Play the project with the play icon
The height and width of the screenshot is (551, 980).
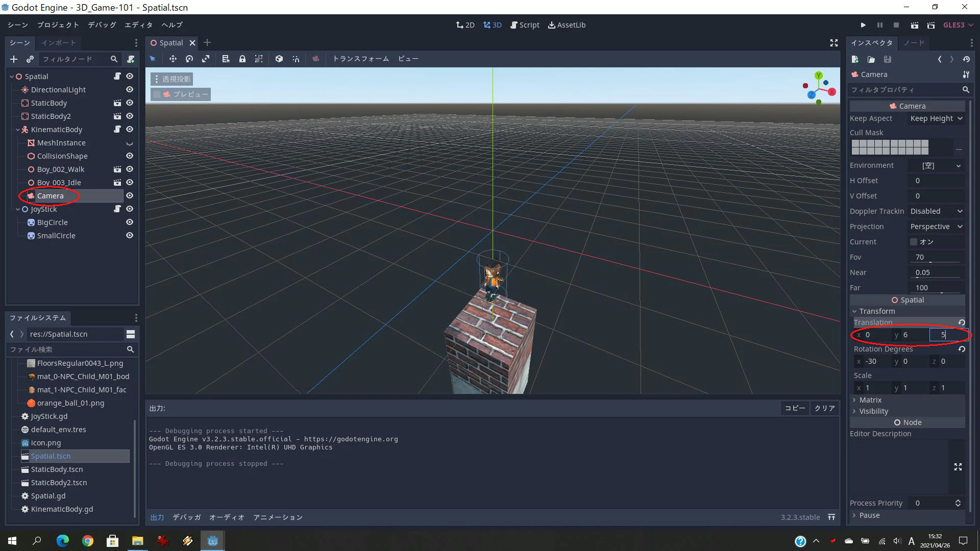click(x=863, y=25)
